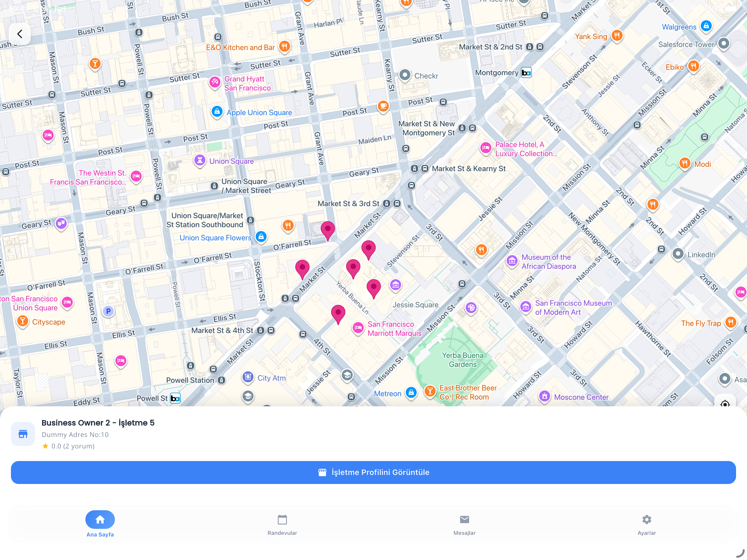Select the San Francisco Marriott Marquis hotel icon

click(x=358, y=328)
